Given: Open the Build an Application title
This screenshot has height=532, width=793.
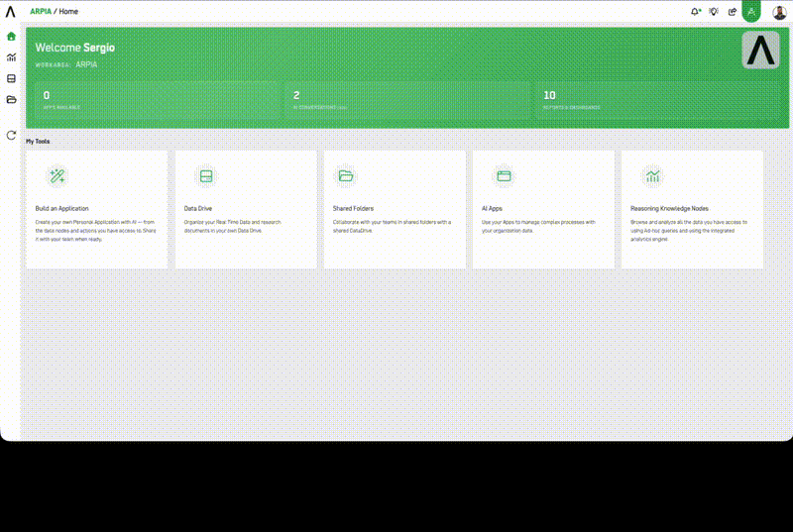Looking at the screenshot, I should click(61, 208).
